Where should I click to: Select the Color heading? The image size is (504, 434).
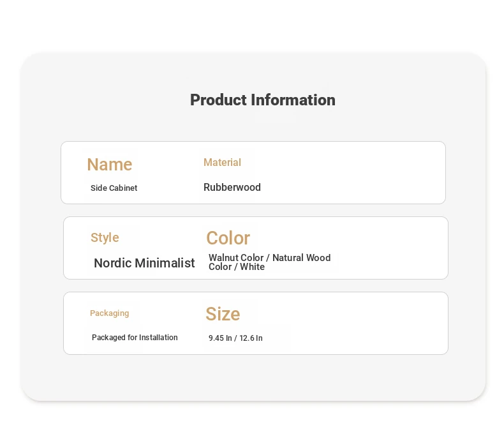228,238
